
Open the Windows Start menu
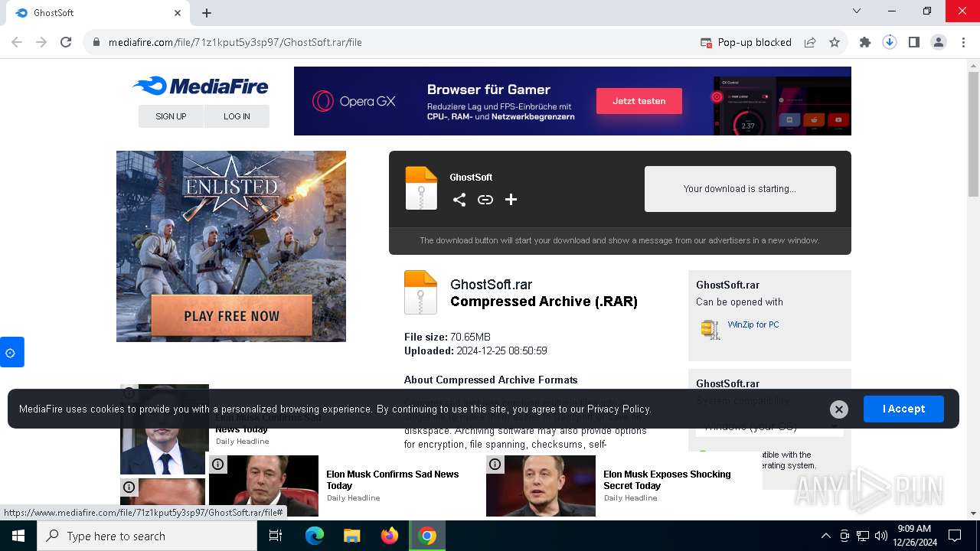18,536
